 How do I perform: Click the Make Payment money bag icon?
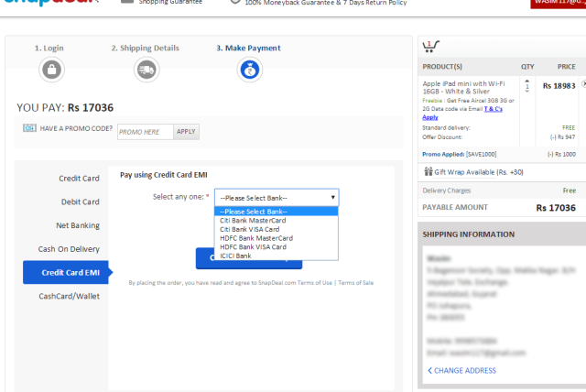250,70
